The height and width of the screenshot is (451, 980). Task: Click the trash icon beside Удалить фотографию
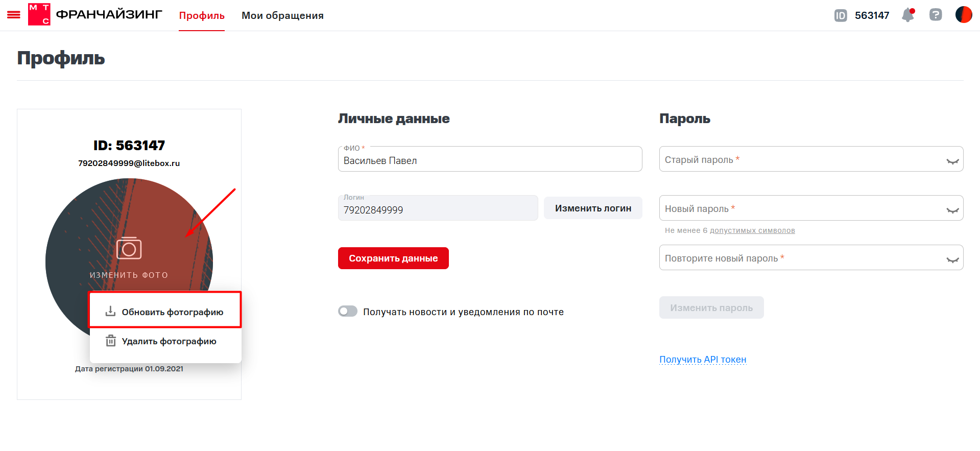point(111,341)
